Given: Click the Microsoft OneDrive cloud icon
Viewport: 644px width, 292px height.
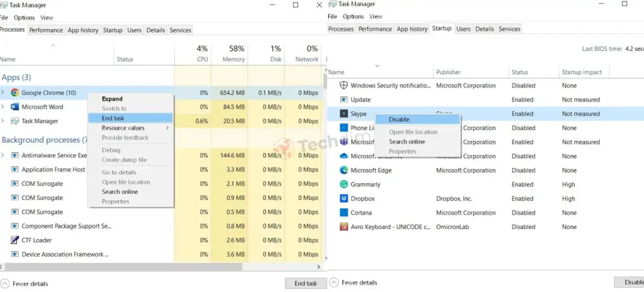Looking at the screenshot, I should pyautogui.click(x=344, y=156).
